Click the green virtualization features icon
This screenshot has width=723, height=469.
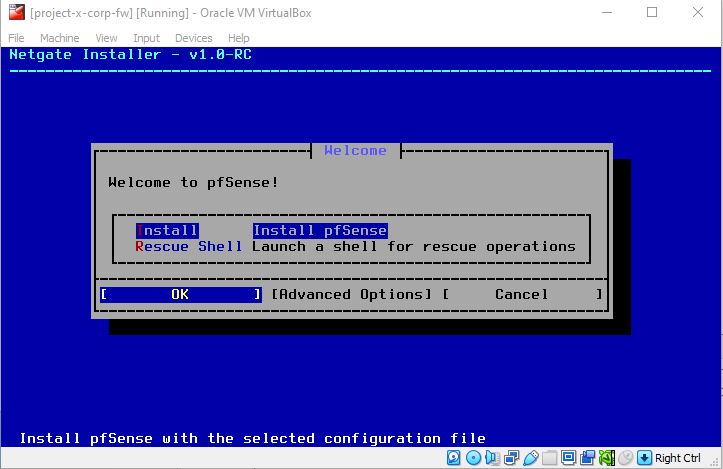[606, 458]
